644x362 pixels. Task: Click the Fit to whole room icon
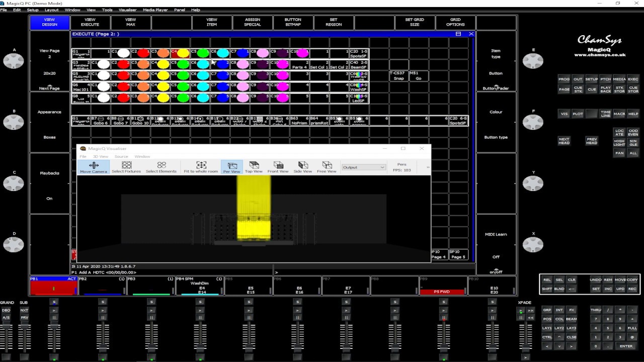[x=201, y=167]
